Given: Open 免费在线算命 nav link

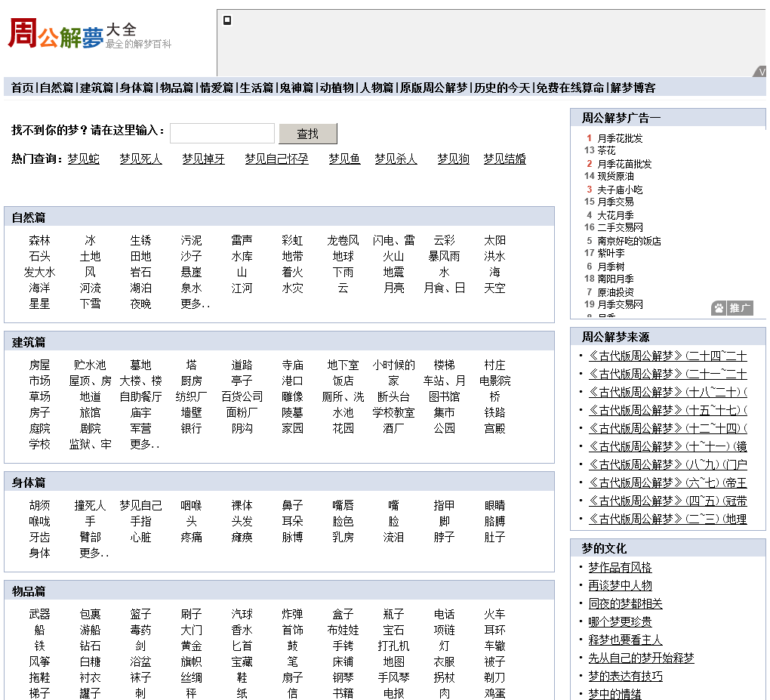Looking at the screenshot, I should 570,88.
